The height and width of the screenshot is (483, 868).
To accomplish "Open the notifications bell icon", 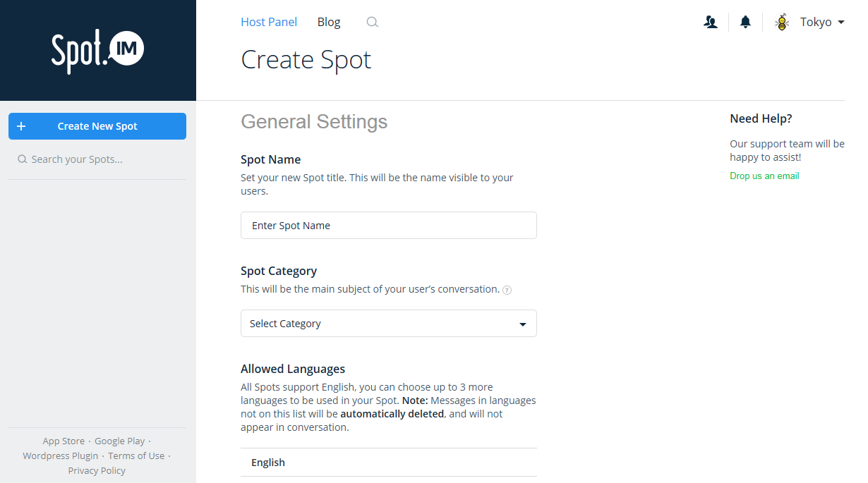I will click(745, 23).
